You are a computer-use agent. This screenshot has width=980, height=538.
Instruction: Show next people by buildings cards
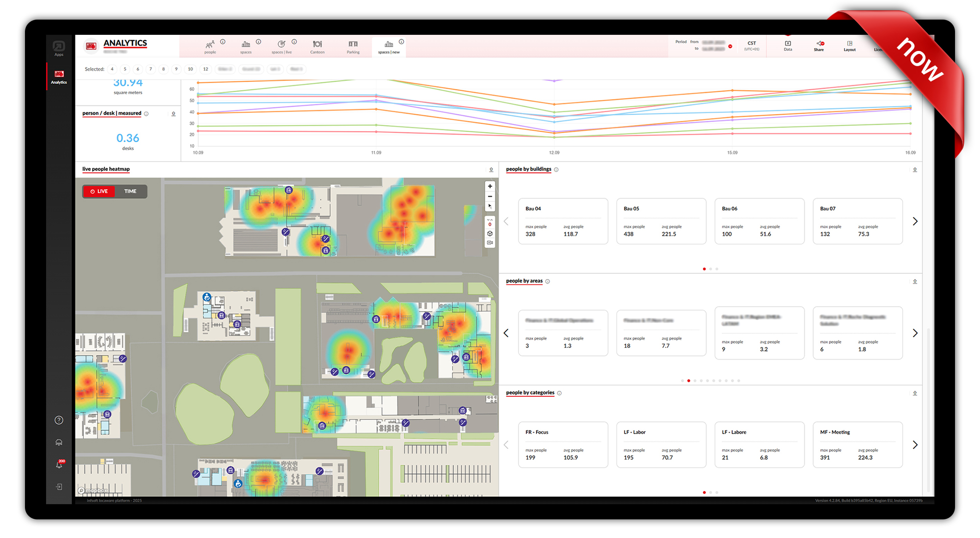[x=914, y=221]
